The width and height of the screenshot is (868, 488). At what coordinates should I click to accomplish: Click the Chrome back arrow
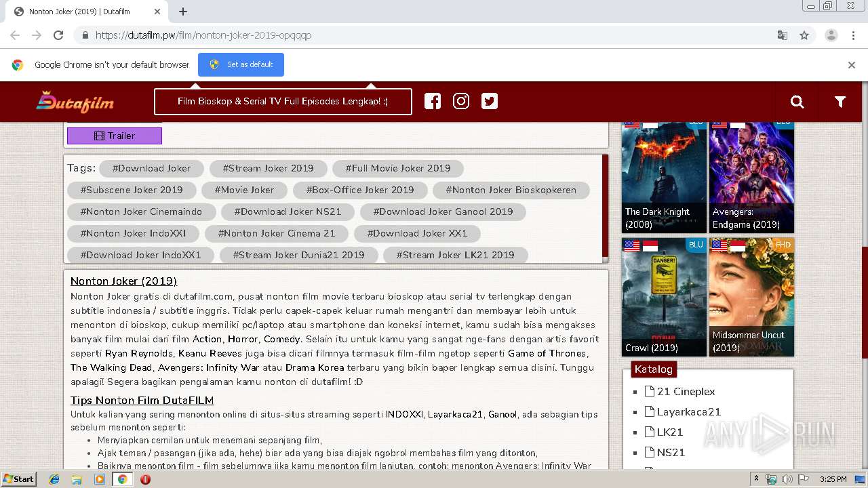15,35
